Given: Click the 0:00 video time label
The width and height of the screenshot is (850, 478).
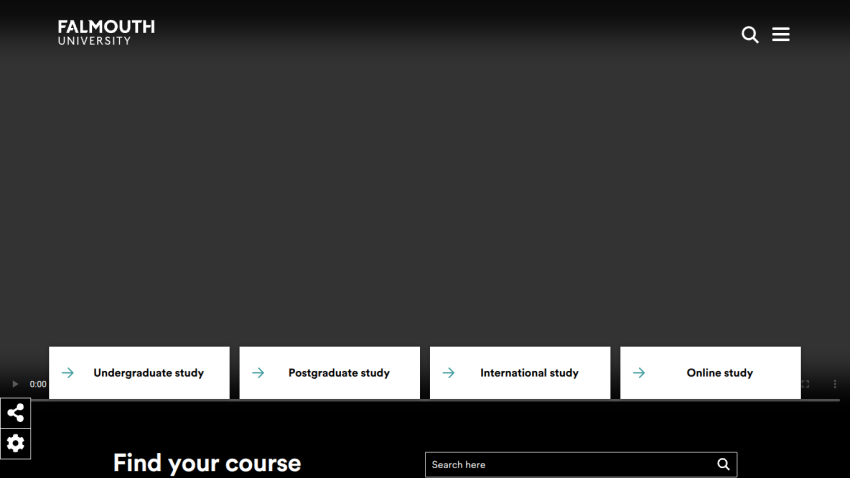Looking at the screenshot, I should 38,384.
